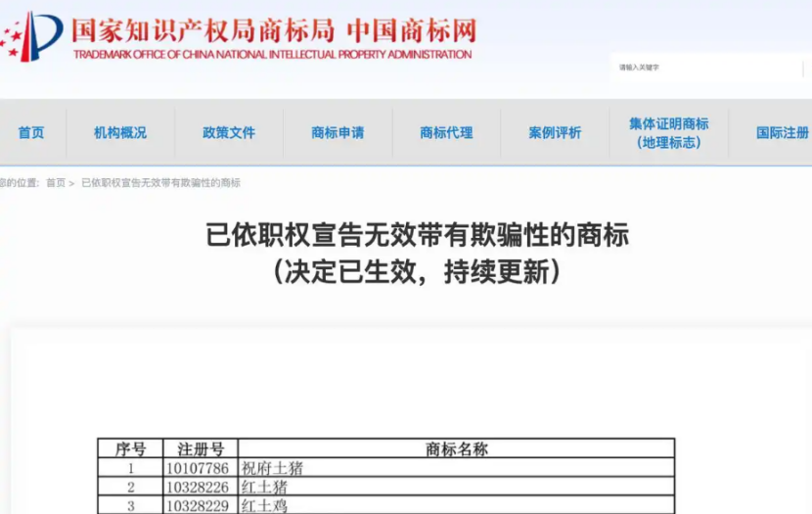This screenshot has width=812, height=514.
Task: Open the 机构概况 menu item
Action: [120, 133]
